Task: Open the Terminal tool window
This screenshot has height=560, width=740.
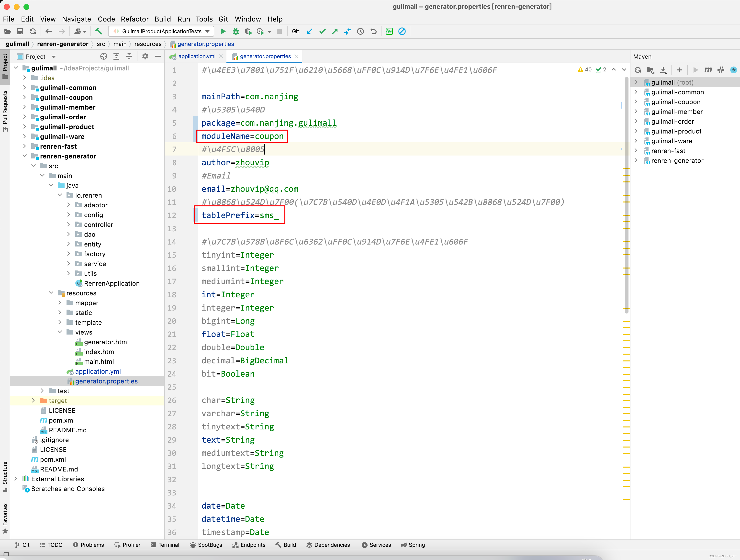Action: pos(165,545)
